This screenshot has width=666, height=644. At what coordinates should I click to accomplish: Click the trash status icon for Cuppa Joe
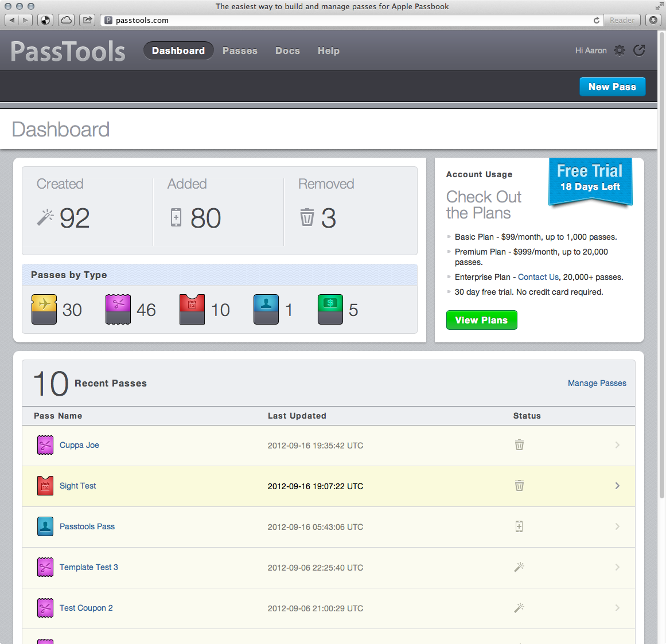point(519,445)
